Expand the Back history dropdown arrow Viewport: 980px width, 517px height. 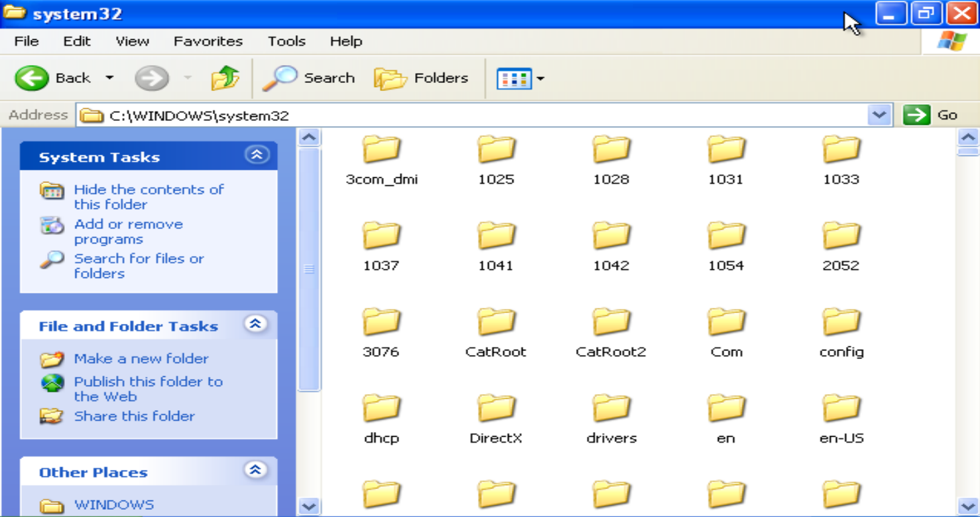[x=109, y=78]
